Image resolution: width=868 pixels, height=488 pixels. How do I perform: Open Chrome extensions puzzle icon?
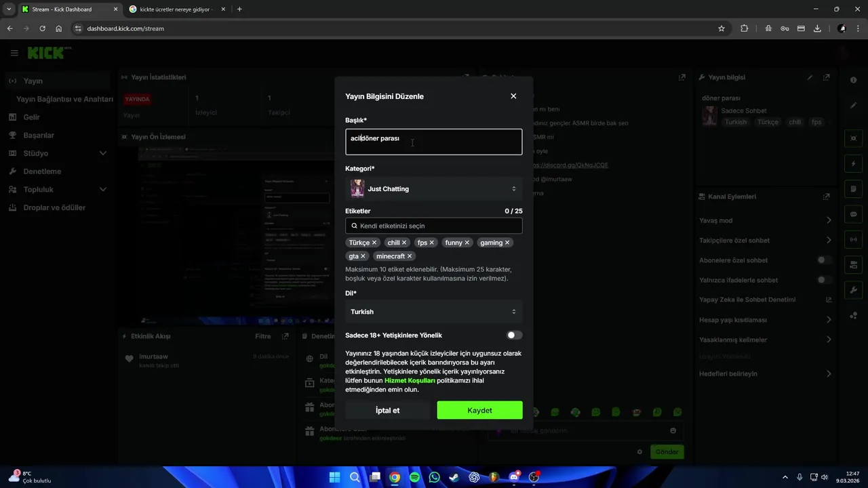coord(745,28)
